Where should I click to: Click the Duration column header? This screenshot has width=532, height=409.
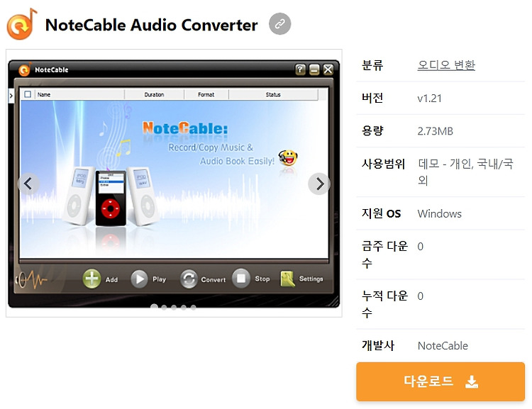pos(154,94)
